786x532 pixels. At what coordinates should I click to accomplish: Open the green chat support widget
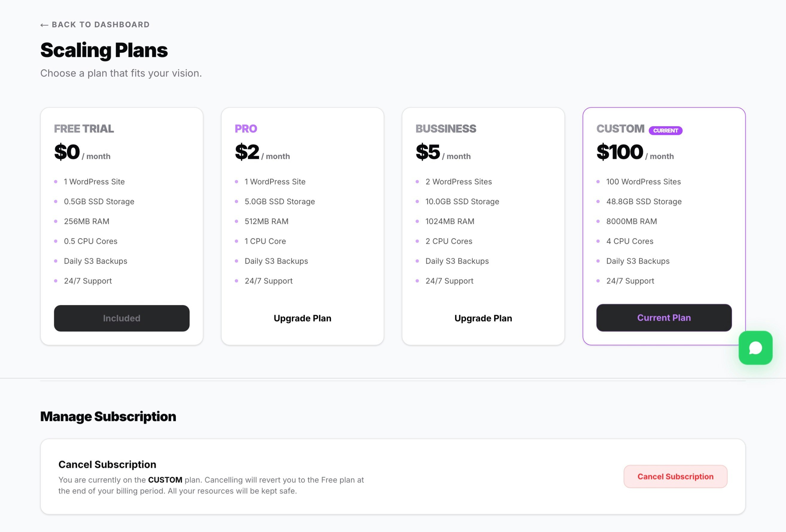click(755, 347)
